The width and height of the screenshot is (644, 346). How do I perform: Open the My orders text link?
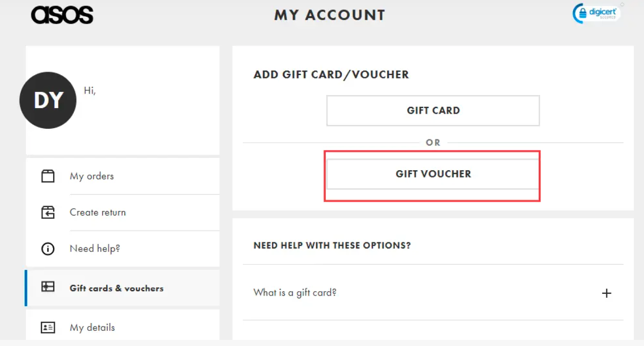[92, 176]
